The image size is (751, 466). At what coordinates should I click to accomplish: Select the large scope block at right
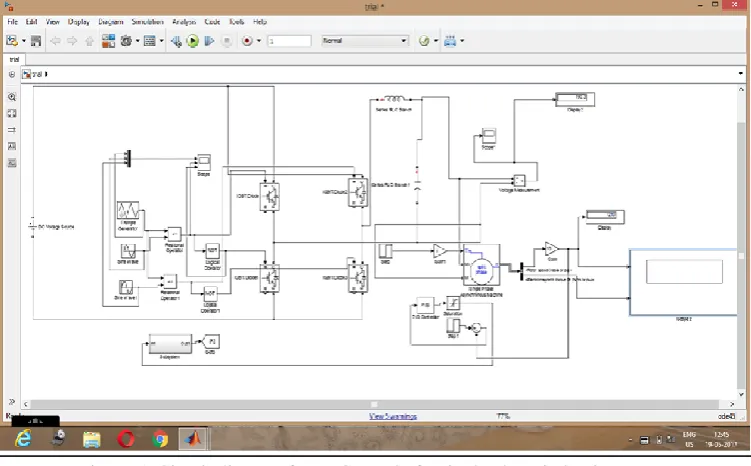pyautogui.click(x=683, y=282)
